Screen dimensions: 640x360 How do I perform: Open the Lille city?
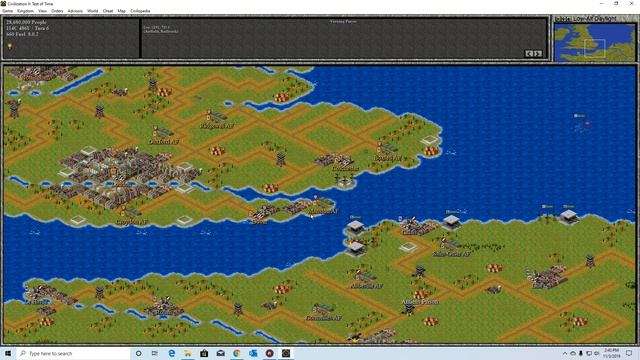click(547, 277)
